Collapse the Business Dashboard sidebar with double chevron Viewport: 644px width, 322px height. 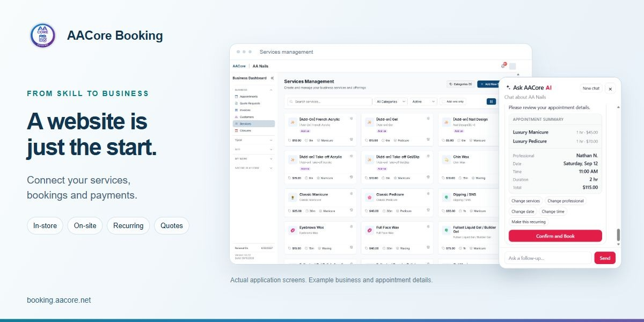coord(272,78)
